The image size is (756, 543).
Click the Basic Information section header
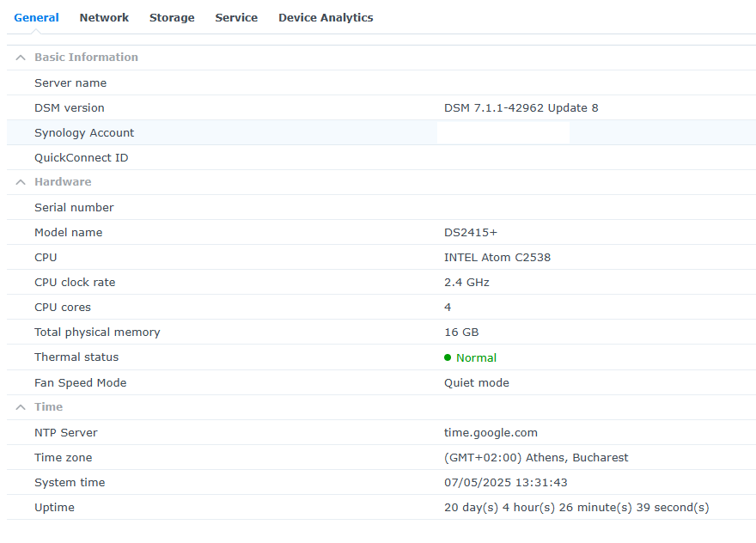tap(86, 58)
